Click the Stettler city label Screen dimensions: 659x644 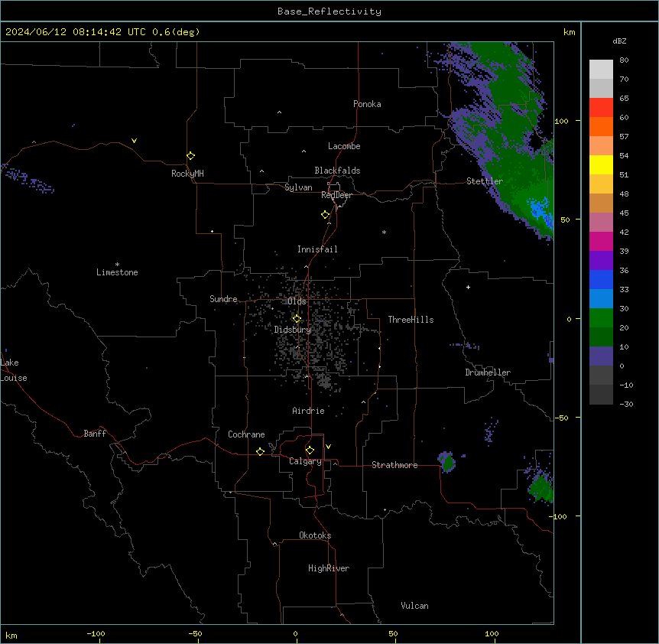point(485,181)
